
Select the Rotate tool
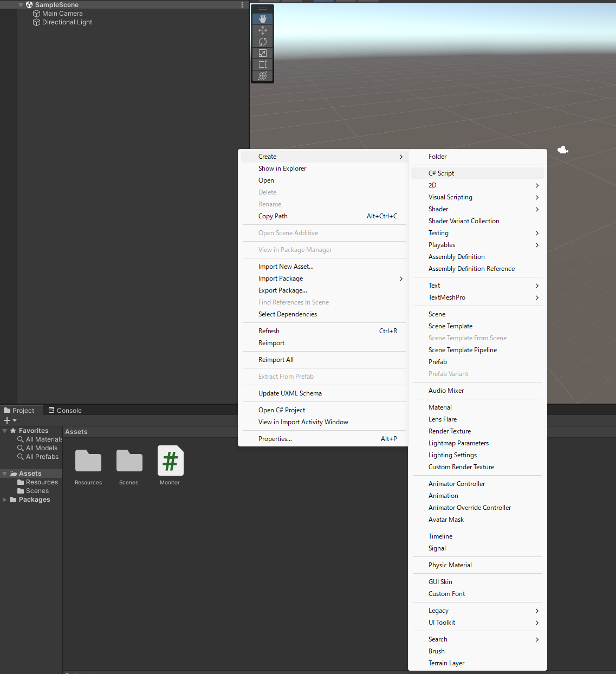tap(263, 42)
